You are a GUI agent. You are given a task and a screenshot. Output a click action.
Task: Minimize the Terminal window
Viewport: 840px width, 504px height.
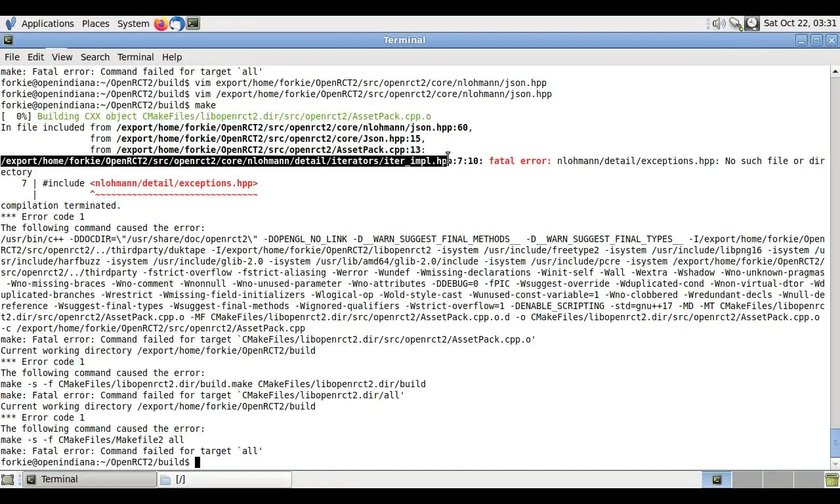coord(802,40)
